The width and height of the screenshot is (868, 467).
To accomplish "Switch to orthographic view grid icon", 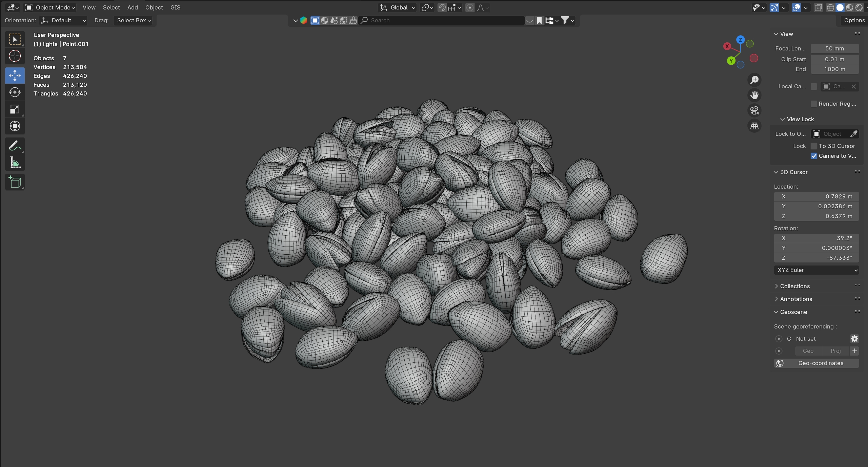I will pos(754,126).
